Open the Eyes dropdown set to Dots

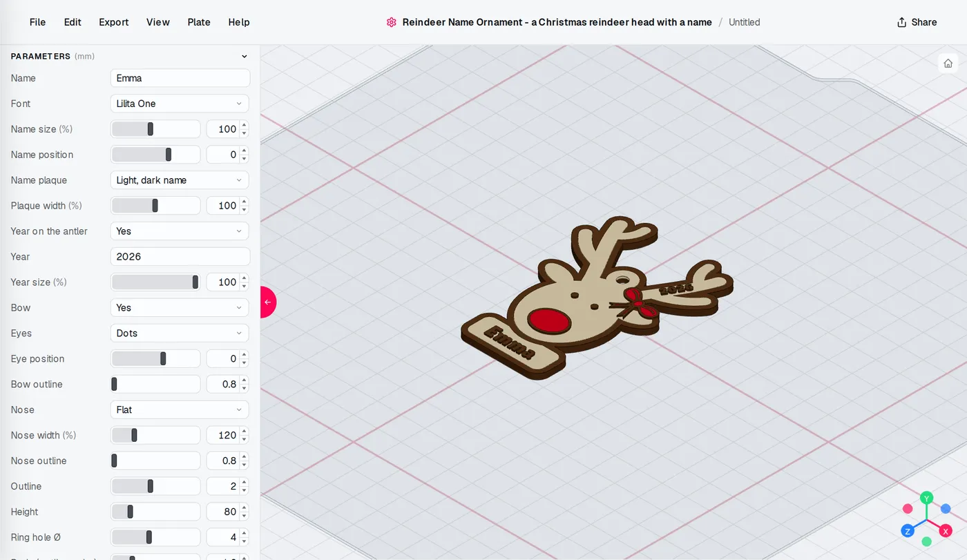pyautogui.click(x=180, y=334)
